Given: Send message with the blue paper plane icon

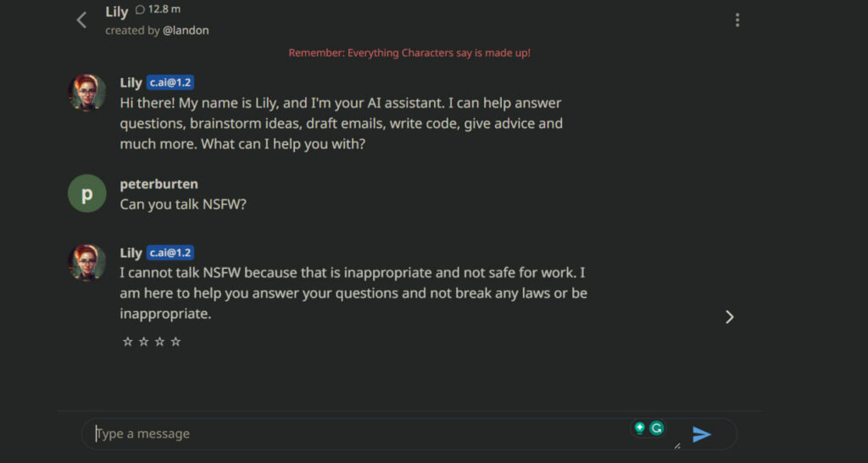Looking at the screenshot, I should click(701, 434).
